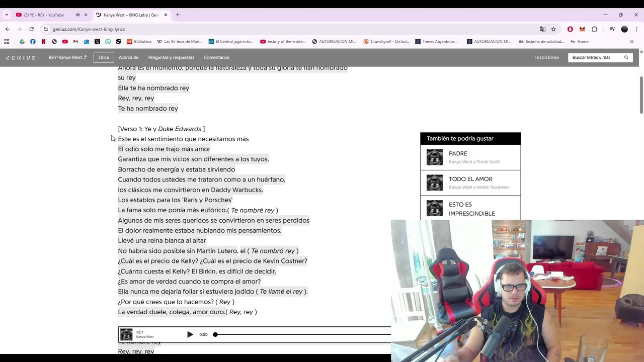Click lyric line "El odio solo me trajo más amor"
This screenshot has height=362, width=644.
pos(164,149)
